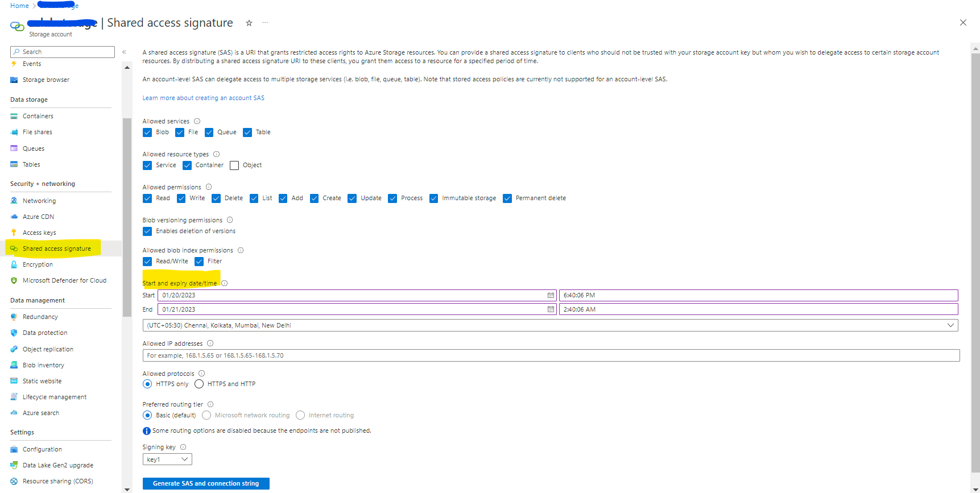
Task: Click the Containers icon in sidebar
Action: click(14, 116)
